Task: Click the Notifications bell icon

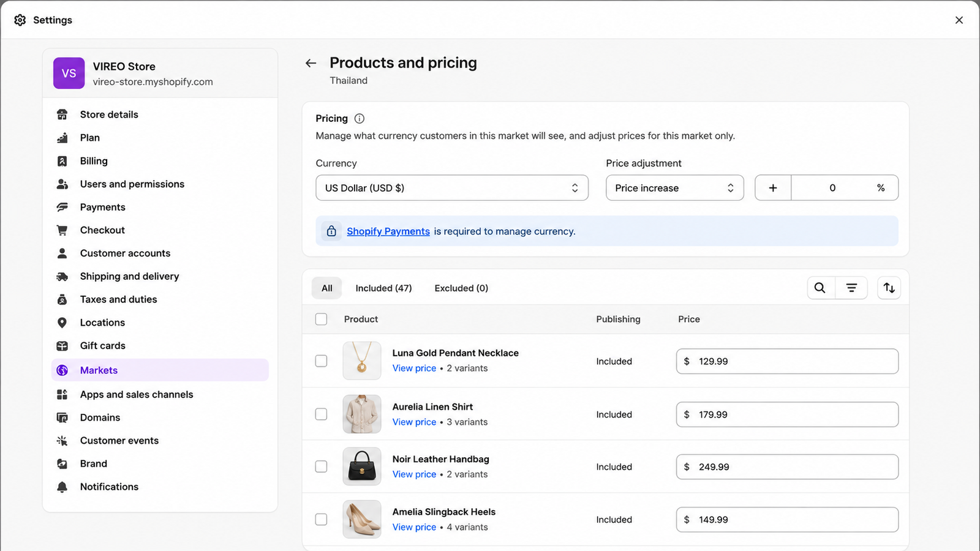Action: point(62,487)
